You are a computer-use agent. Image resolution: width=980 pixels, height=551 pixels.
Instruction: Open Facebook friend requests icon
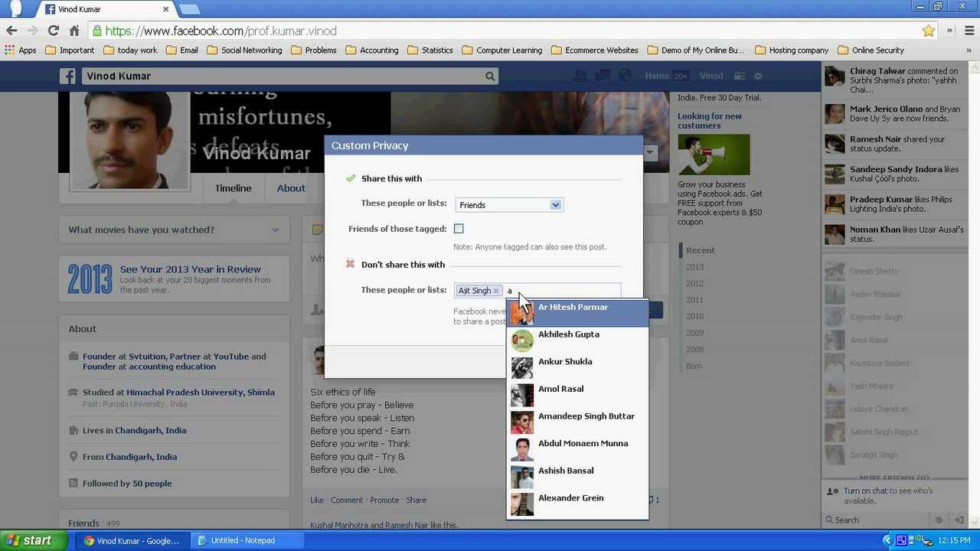tap(580, 76)
